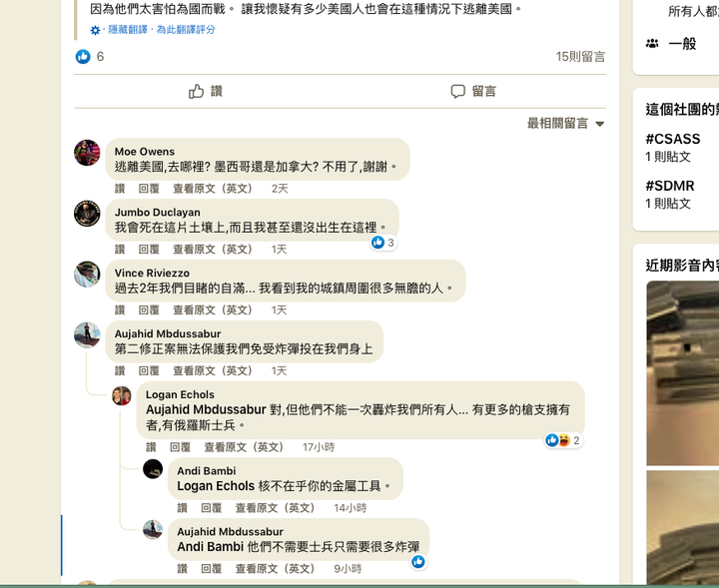Image resolution: width=719 pixels, height=588 pixels.
Task: Open Moe Owens' profile avatar
Action: 87,153
